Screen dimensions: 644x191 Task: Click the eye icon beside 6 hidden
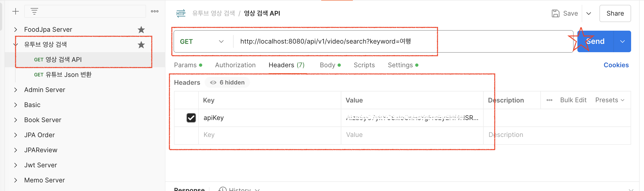point(213,83)
